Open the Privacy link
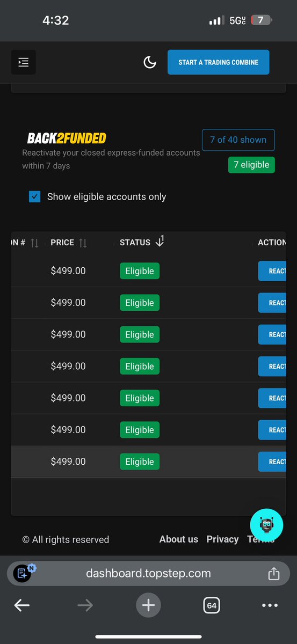297x644 pixels. [222, 539]
